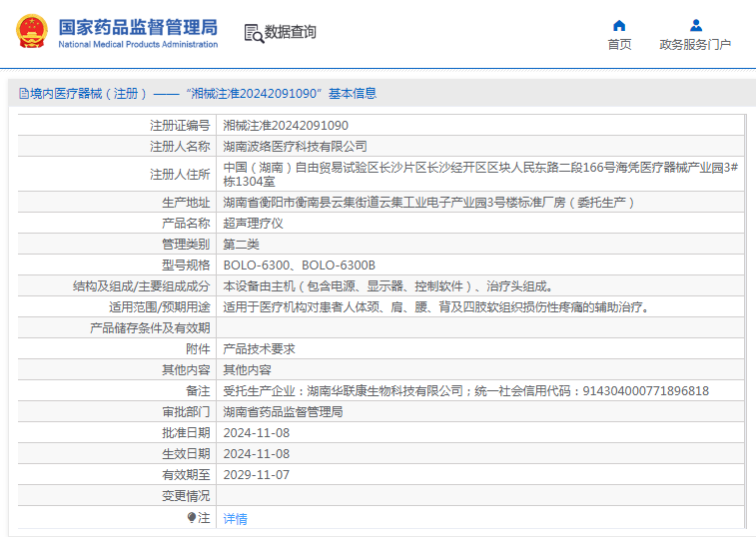The image size is (756, 537).
Task: Click the document icon before 境内医疗器械
Action: [x=24, y=94]
